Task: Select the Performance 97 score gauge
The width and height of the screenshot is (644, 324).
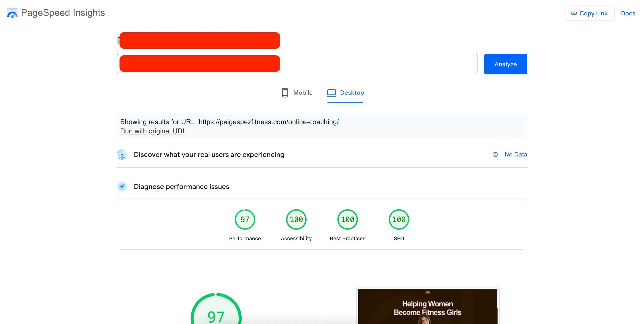Action: click(x=245, y=219)
